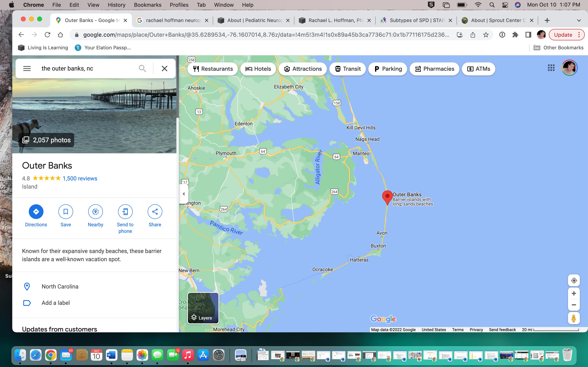Bookmark this page with star icon

tap(486, 35)
